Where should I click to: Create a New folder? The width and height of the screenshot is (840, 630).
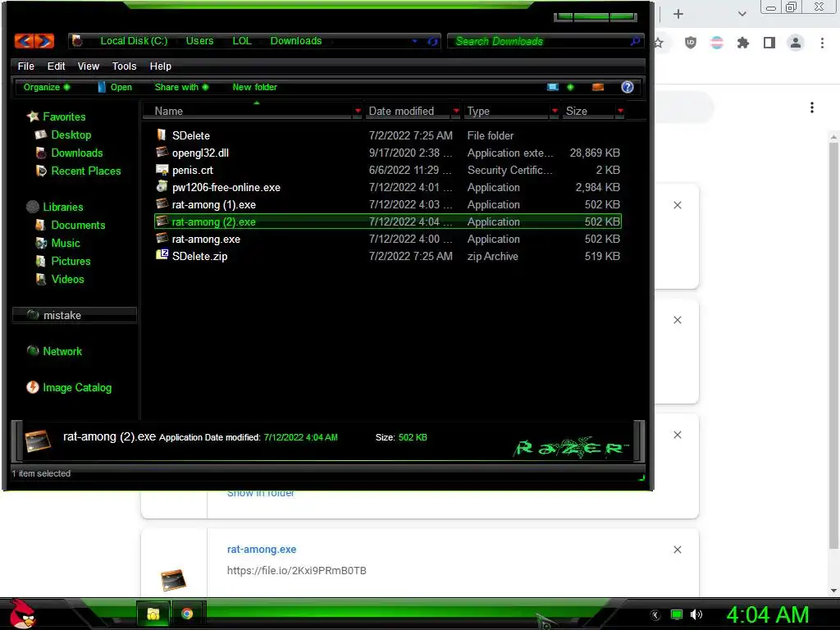click(x=254, y=87)
